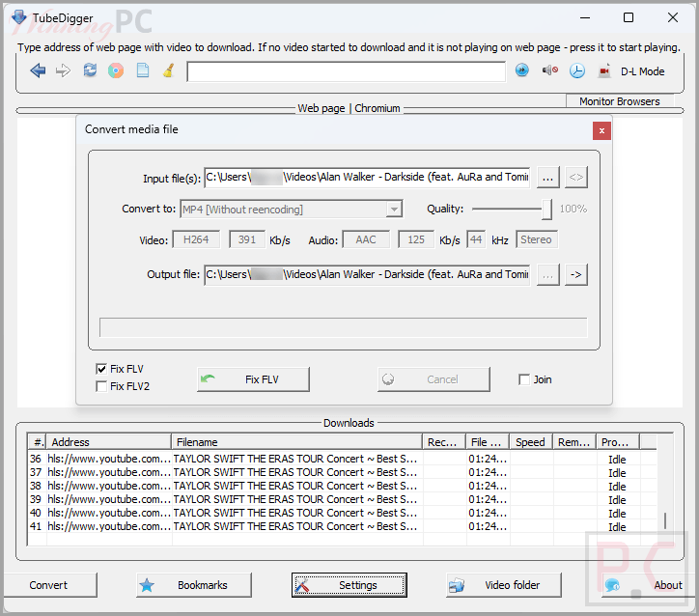Open the About dialog
Screen dimensions: 699x616
(x=648, y=585)
